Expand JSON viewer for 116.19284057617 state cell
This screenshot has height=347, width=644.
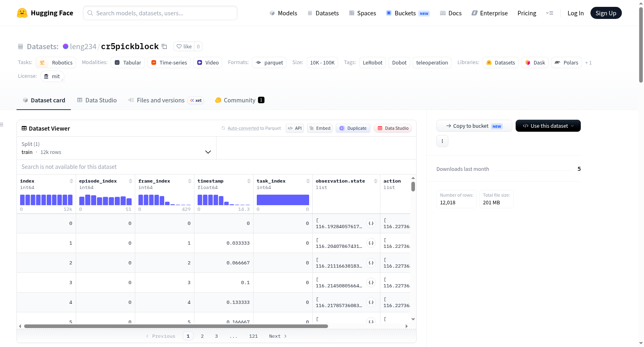click(371, 223)
